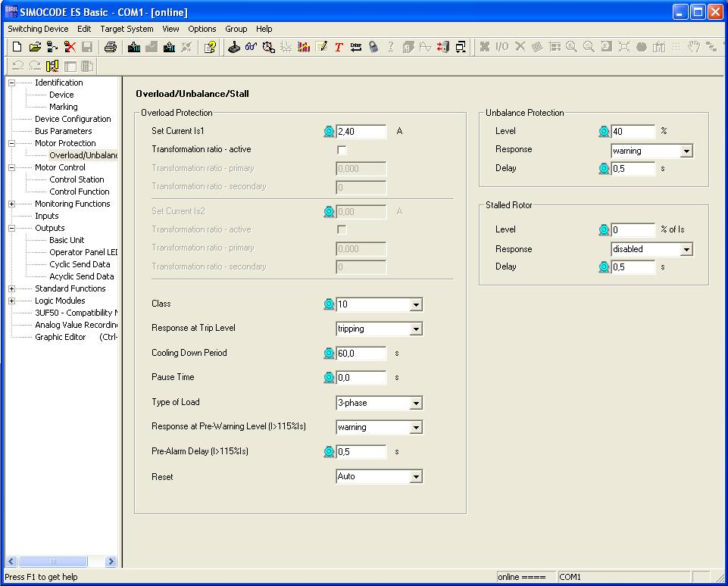Open the Class dropdown
Image resolution: width=728 pixels, height=586 pixels.
pos(416,304)
